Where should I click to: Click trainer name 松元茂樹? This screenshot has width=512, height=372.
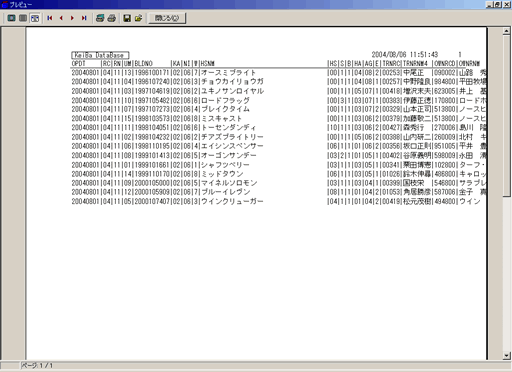[417, 201]
